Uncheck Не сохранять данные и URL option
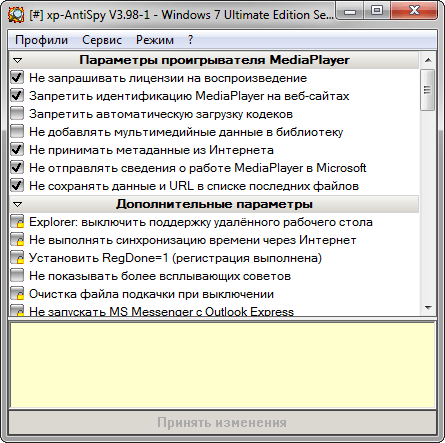The height and width of the screenshot is (443, 445). pyautogui.click(x=17, y=185)
